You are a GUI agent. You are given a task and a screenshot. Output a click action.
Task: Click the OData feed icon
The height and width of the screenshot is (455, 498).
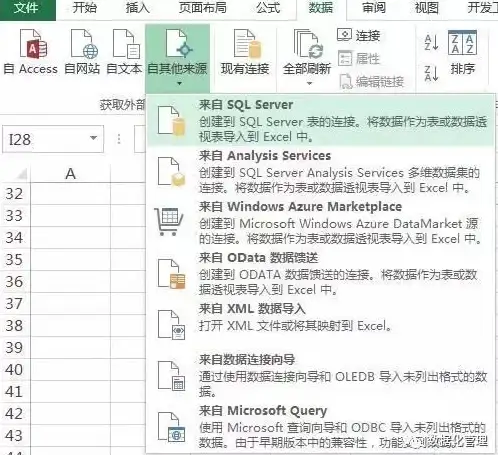[x=172, y=274]
